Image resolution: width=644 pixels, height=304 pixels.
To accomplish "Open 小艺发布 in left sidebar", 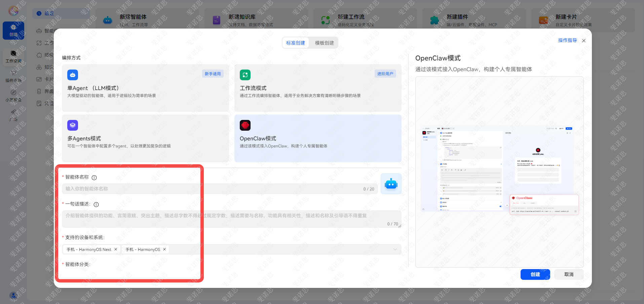I will pyautogui.click(x=13, y=96).
